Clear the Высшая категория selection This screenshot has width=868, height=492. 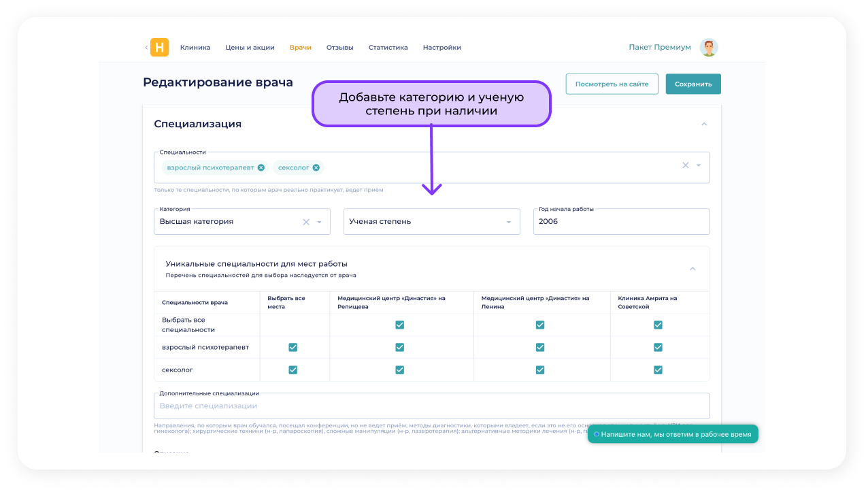pyautogui.click(x=306, y=222)
